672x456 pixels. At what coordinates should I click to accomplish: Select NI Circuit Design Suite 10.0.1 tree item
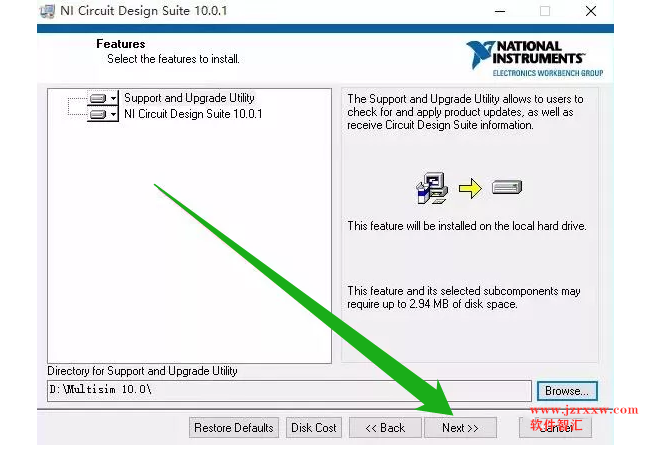[193, 114]
